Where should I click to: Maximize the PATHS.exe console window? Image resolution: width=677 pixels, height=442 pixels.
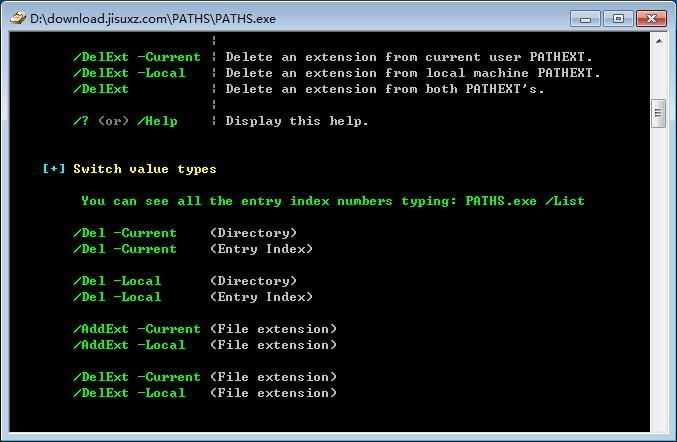pos(618,19)
